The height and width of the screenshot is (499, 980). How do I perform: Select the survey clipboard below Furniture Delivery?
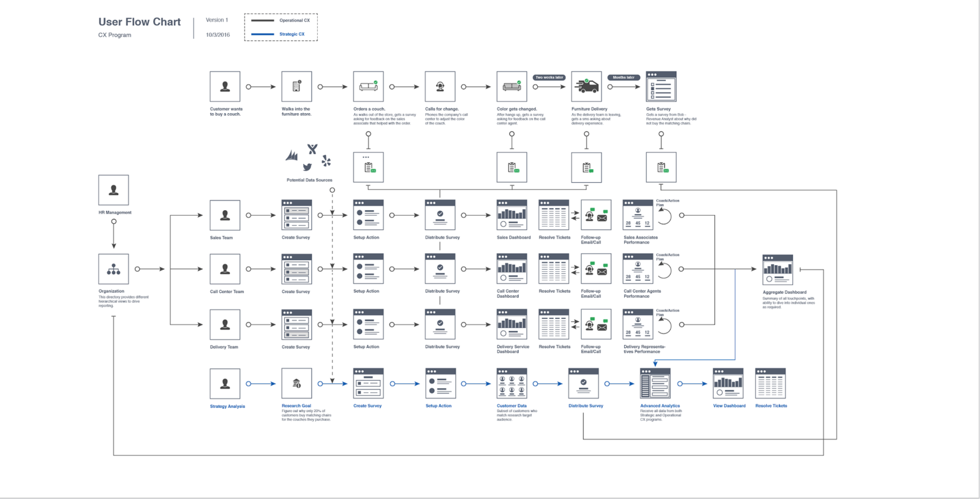click(586, 167)
